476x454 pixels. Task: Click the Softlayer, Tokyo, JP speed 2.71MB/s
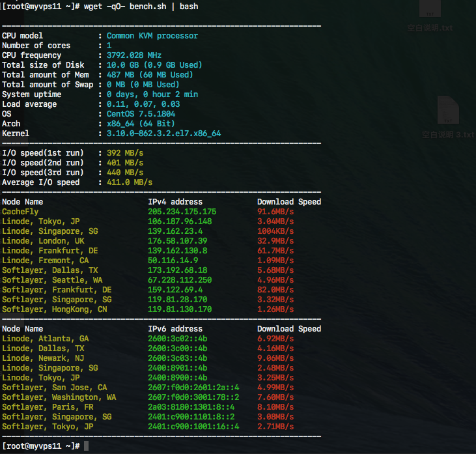click(275, 427)
